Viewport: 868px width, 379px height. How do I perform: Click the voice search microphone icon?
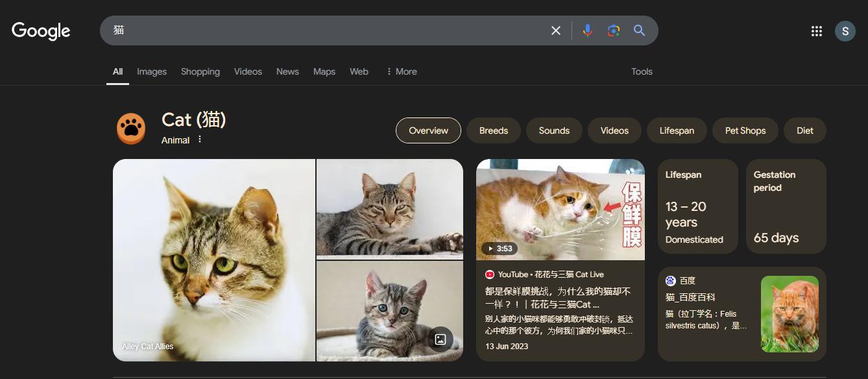click(587, 31)
